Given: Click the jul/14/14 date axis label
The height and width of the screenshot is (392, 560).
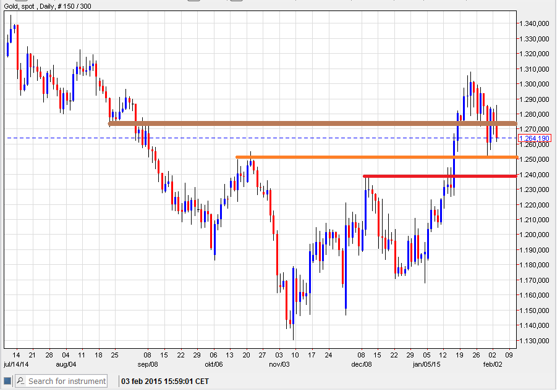Looking at the screenshot, I should 16,364.
